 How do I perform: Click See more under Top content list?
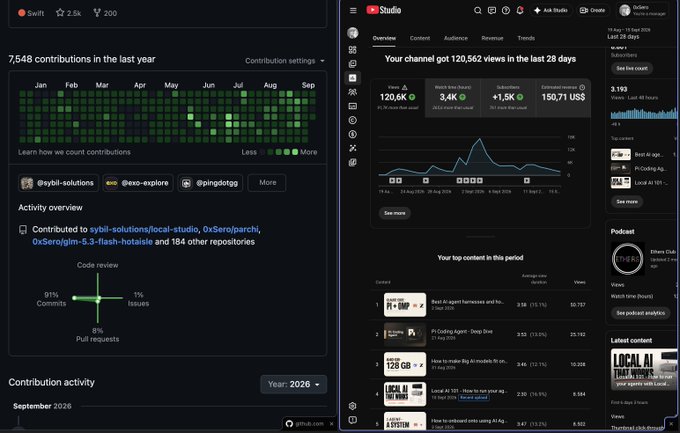(x=627, y=201)
